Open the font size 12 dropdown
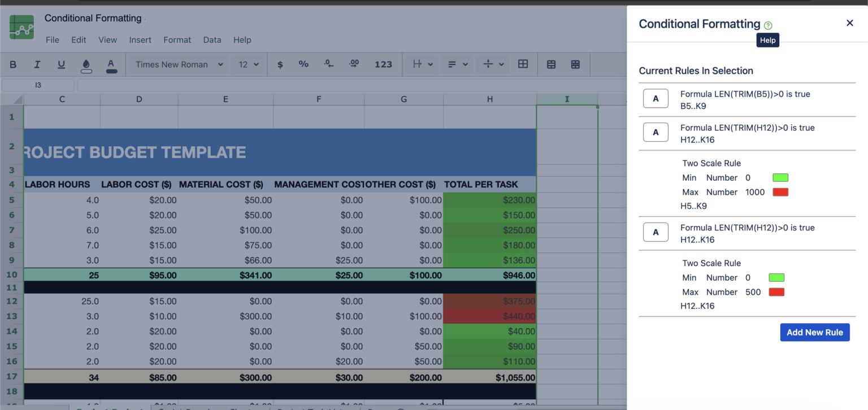The height and width of the screenshot is (410, 868). click(248, 64)
